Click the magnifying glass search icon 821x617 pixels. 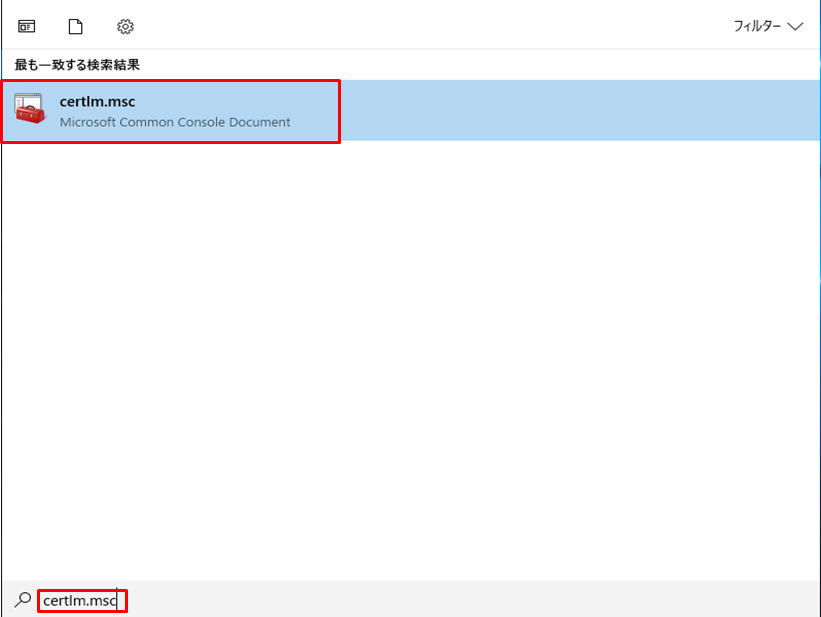pos(23,600)
